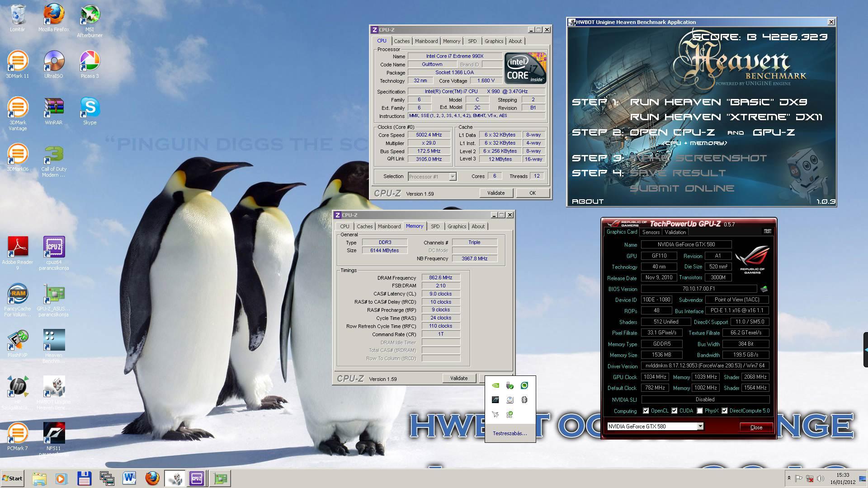
Task: Select the 3DMark 11 desktop icon
Action: tap(18, 65)
